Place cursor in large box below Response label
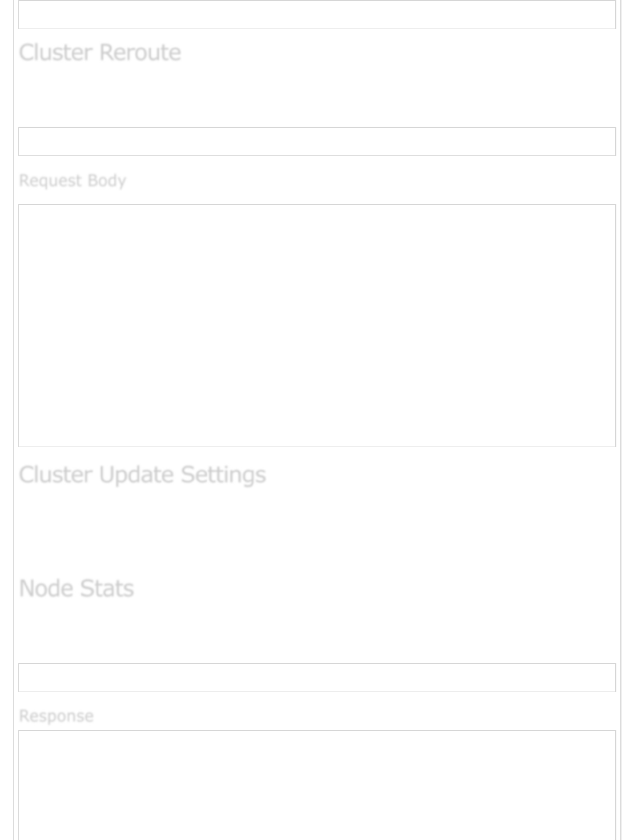This screenshot has width=634, height=840. click(317, 785)
